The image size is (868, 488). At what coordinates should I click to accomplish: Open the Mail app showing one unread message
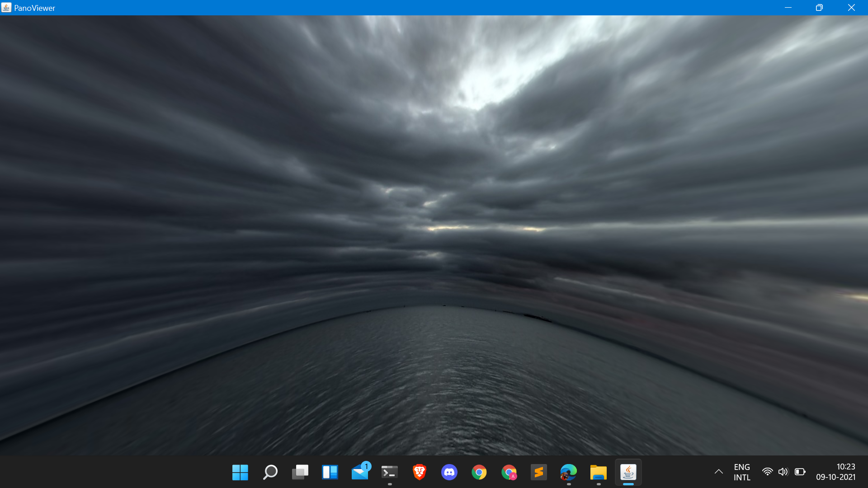pyautogui.click(x=360, y=472)
